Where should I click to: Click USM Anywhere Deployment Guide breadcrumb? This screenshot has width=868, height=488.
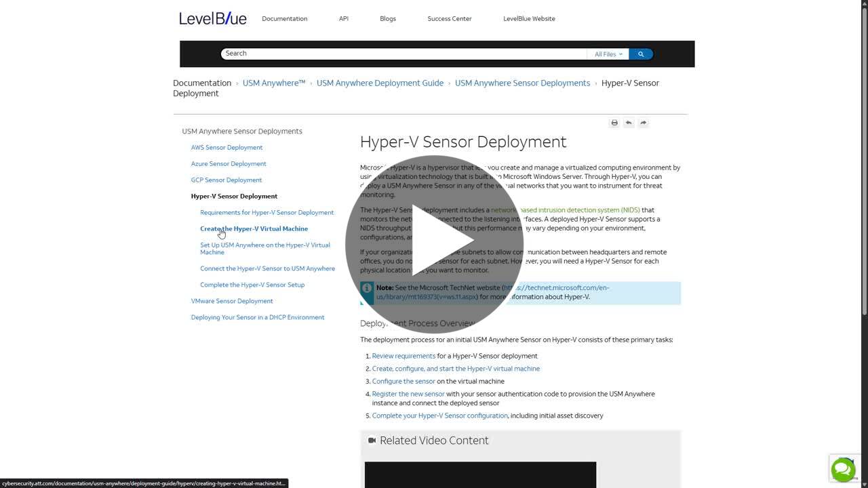point(380,83)
